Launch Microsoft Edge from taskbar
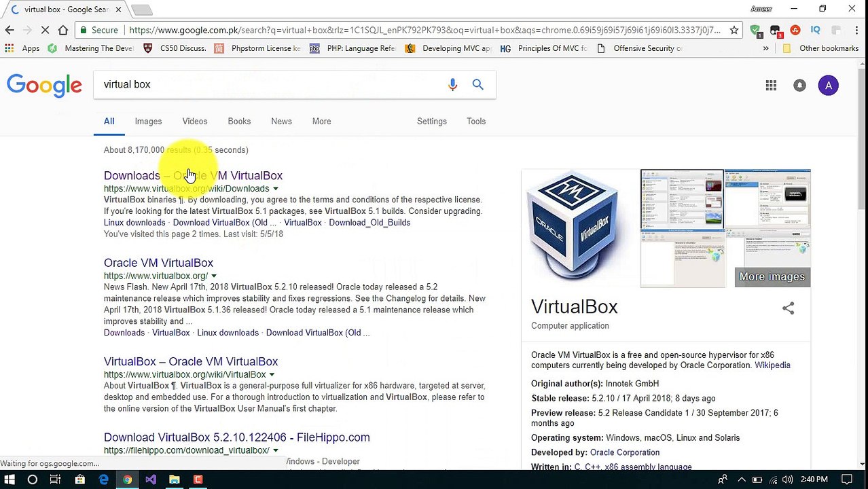 (x=103, y=479)
